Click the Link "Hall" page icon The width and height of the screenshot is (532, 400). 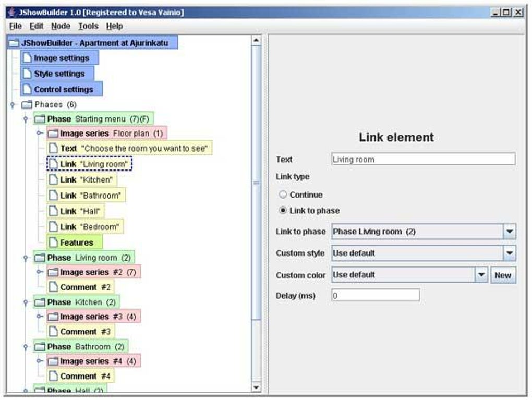coord(53,211)
